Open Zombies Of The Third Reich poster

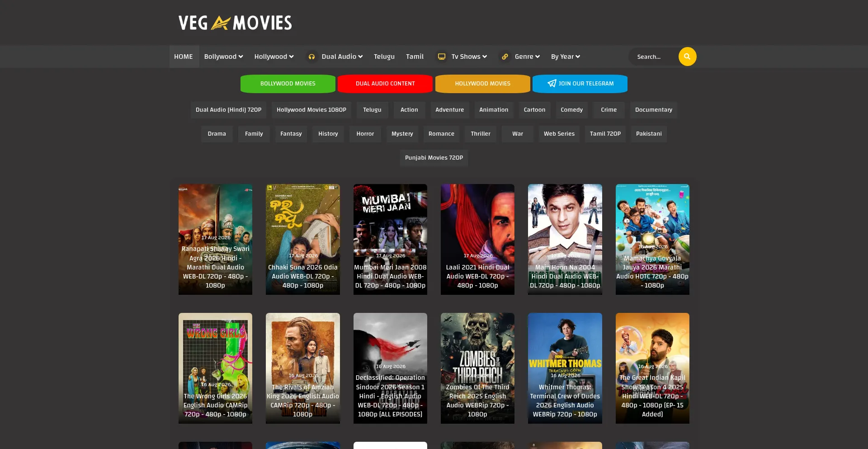coord(477,368)
